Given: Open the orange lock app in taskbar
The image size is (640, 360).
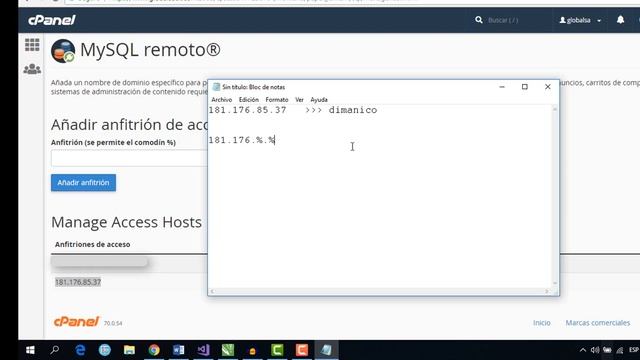Looking at the screenshot, I should pos(253,350).
